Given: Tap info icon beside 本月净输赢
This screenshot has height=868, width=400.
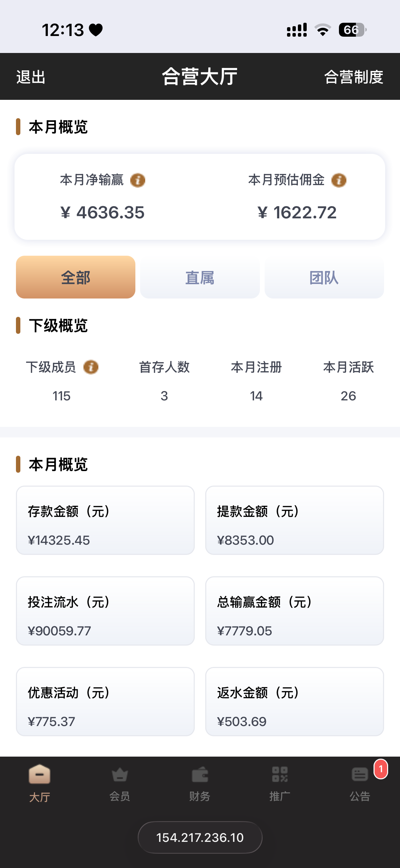Looking at the screenshot, I should coord(138,180).
